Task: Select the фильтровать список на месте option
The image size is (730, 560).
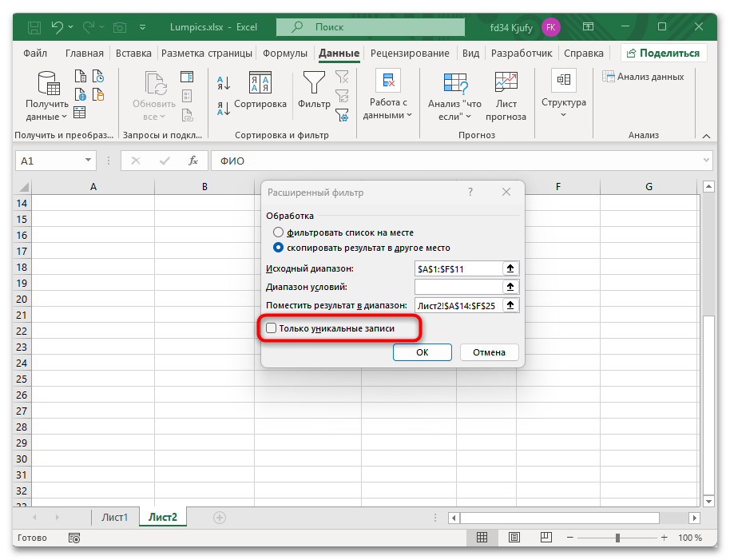Action: coord(280,231)
